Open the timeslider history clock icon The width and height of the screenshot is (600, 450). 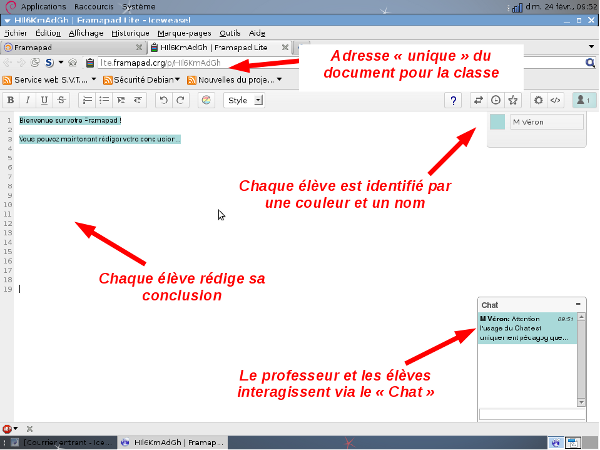click(495, 100)
